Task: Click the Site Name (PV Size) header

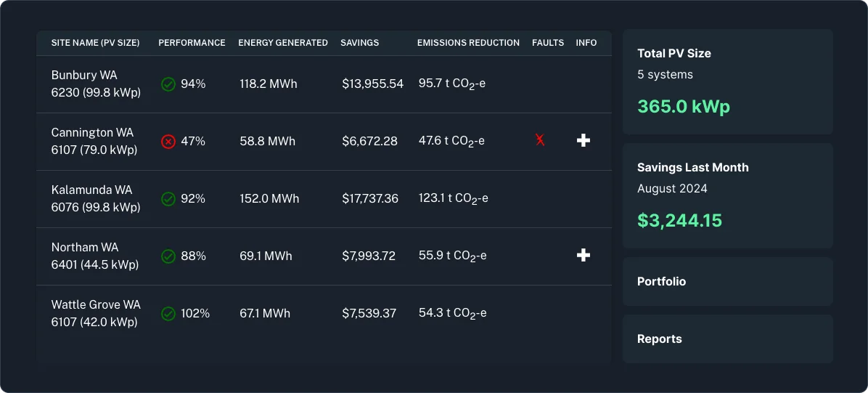Action: point(95,43)
